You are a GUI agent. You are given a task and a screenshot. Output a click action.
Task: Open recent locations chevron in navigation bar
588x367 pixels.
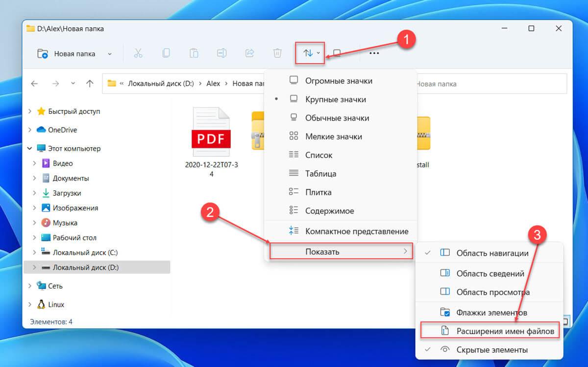coord(73,84)
